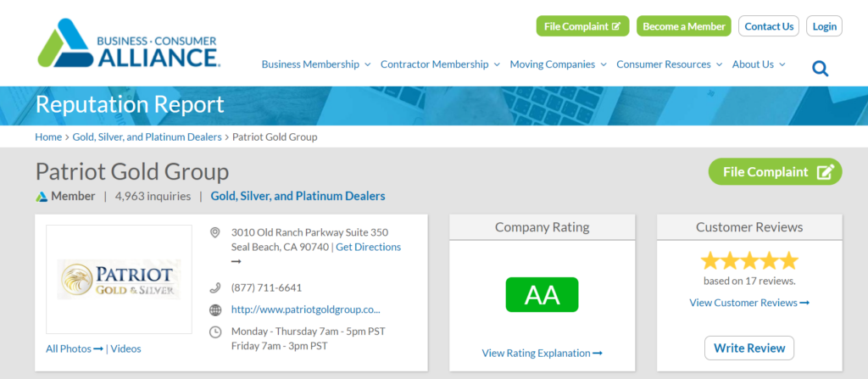Click View Rating Explanation link
This screenshot has width=868, height=379.
(542, 353)
